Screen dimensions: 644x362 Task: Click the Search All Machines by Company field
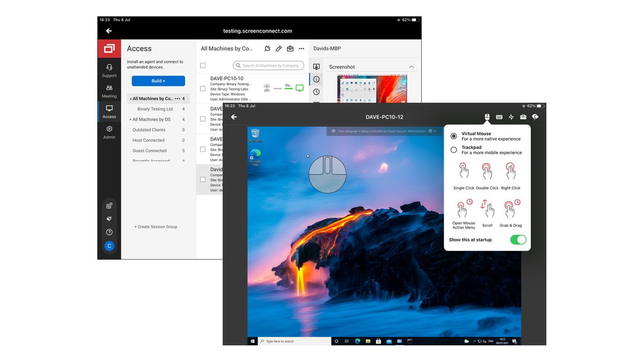[268, 65]
